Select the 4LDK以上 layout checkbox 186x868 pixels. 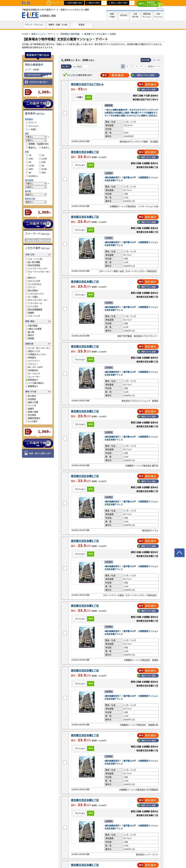coord(27,176)
